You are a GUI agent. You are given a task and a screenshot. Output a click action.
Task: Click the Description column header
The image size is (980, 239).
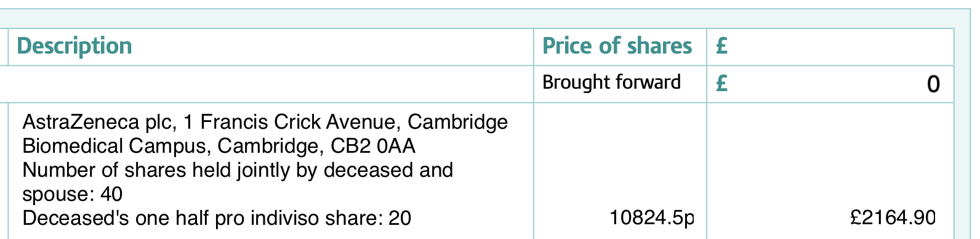click(x=271, y=47)
